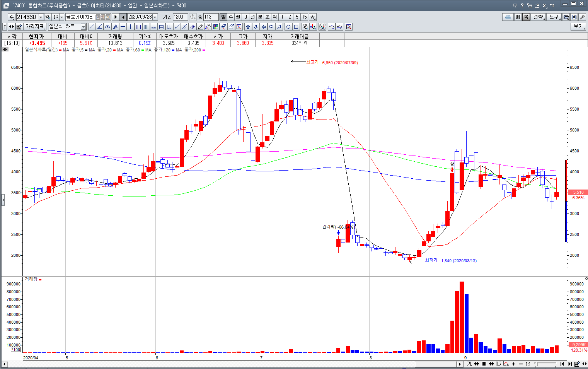The height and width of the screenshot is (369, 588).
Task: Click the zoom area magnifier tool
Action: 305,27
